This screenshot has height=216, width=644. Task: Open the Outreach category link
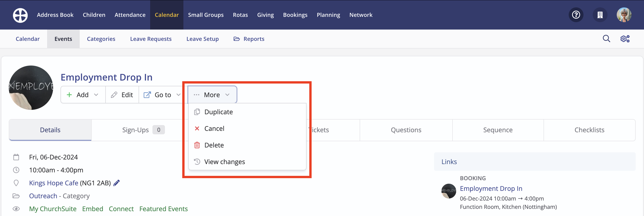[x=43, y=196]
